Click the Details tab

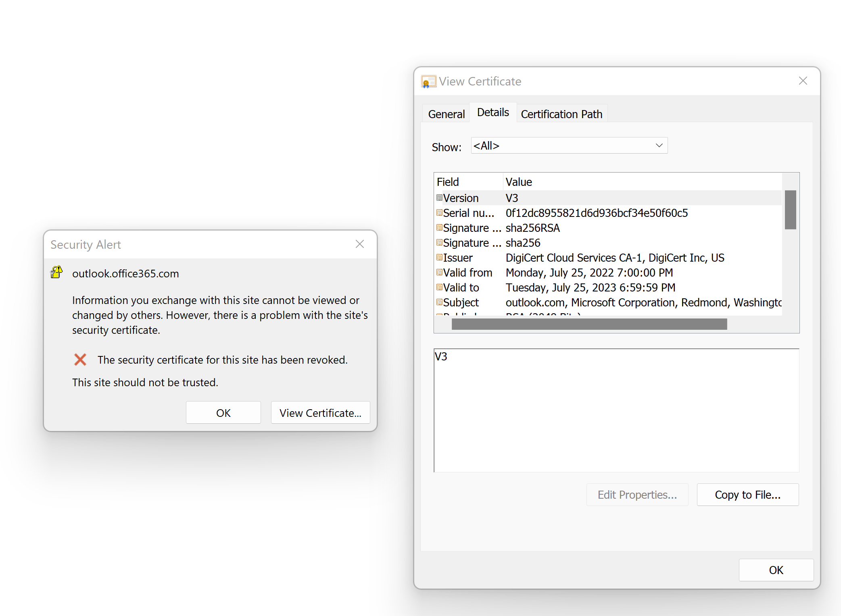pos(492,112)
